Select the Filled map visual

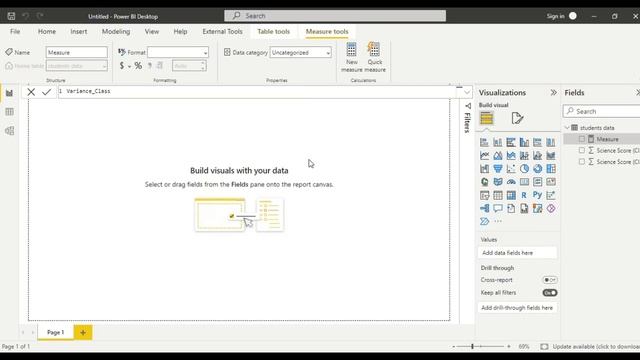click(498, 182)
